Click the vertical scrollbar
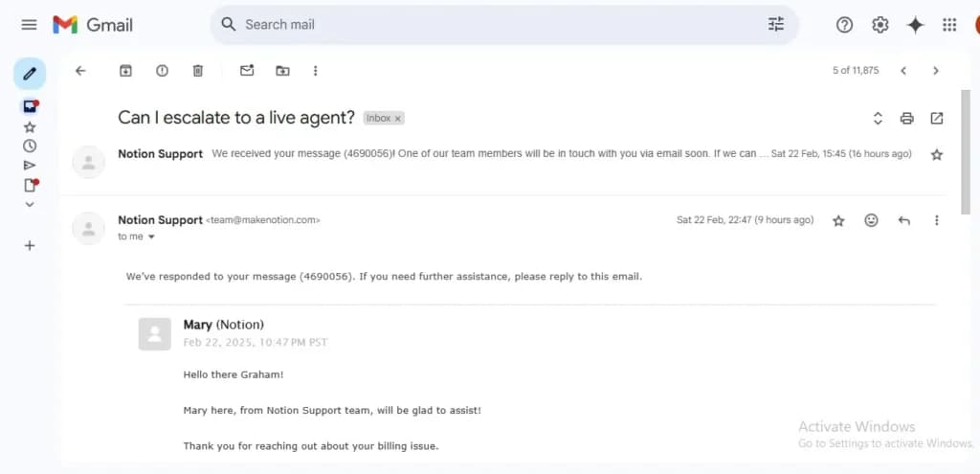Image resolution: width=980 pixels, height=474 pixels. (966, 152)
